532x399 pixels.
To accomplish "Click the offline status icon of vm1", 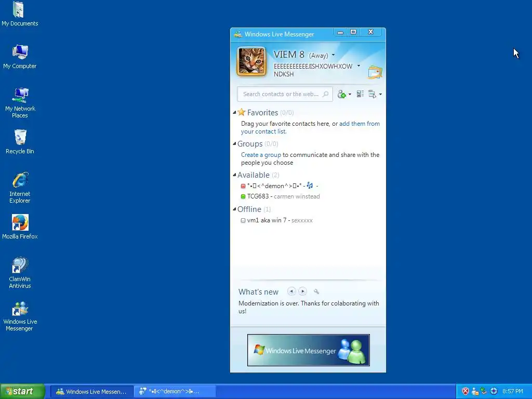I will point(243,220).
